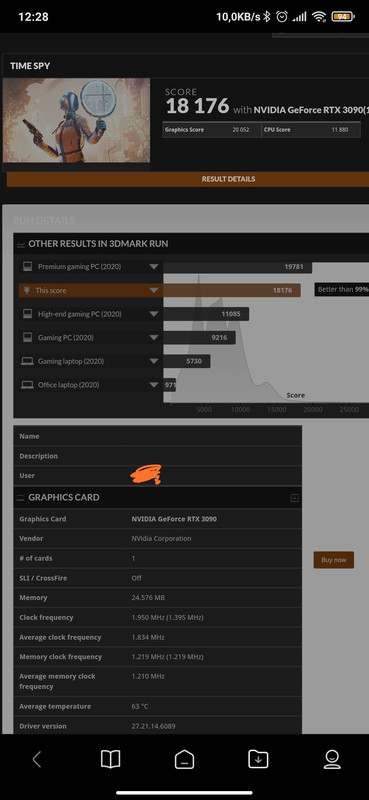Click the Buy now button
This screenshot has width=369, height=800.
click(x=333, y=560)
